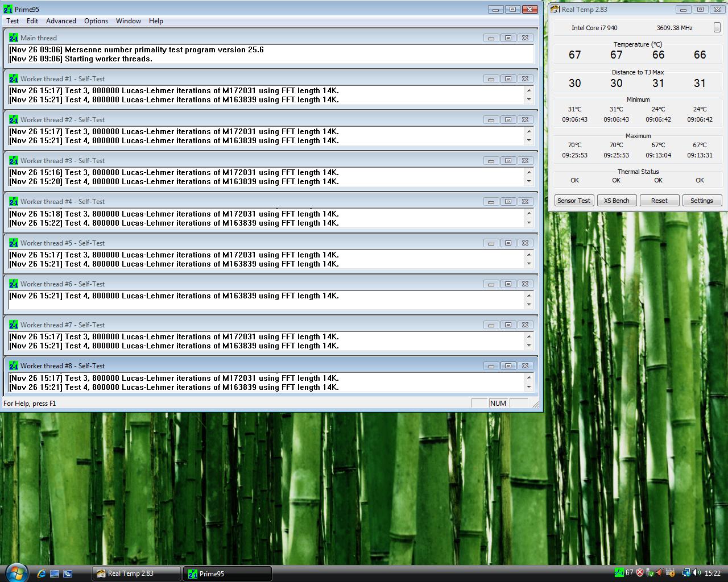Viewport: 728px width, 582px height.
Task: Click the network connection tray icon
Action: (x=686, y=573)
